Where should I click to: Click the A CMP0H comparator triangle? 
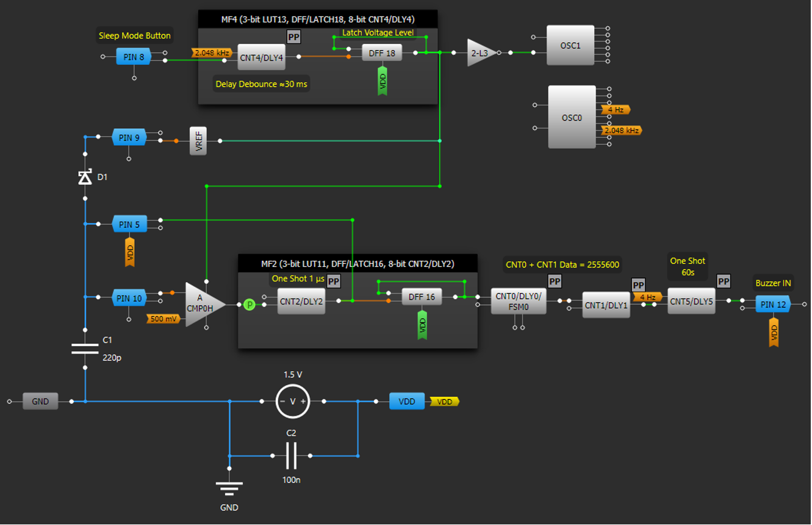201,304
